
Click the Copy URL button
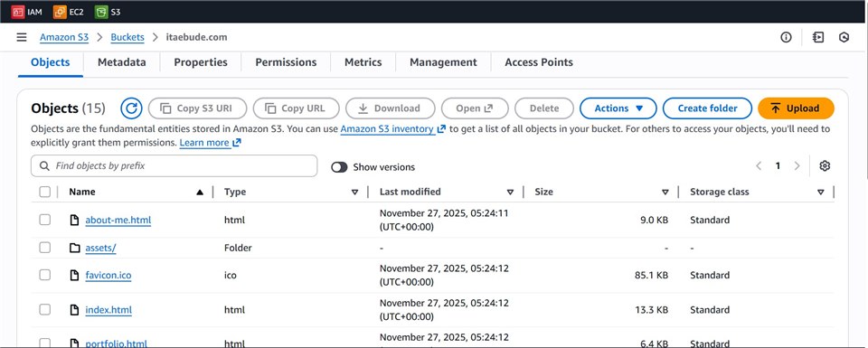(297, 108)
